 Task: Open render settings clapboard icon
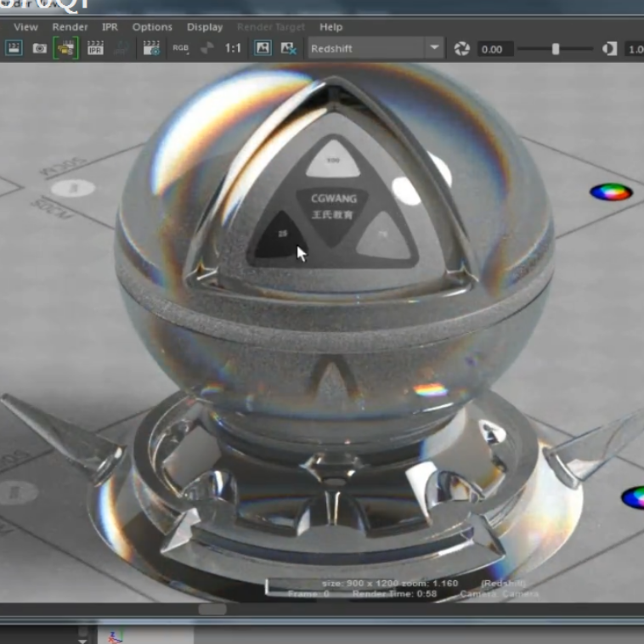point(151,48)
